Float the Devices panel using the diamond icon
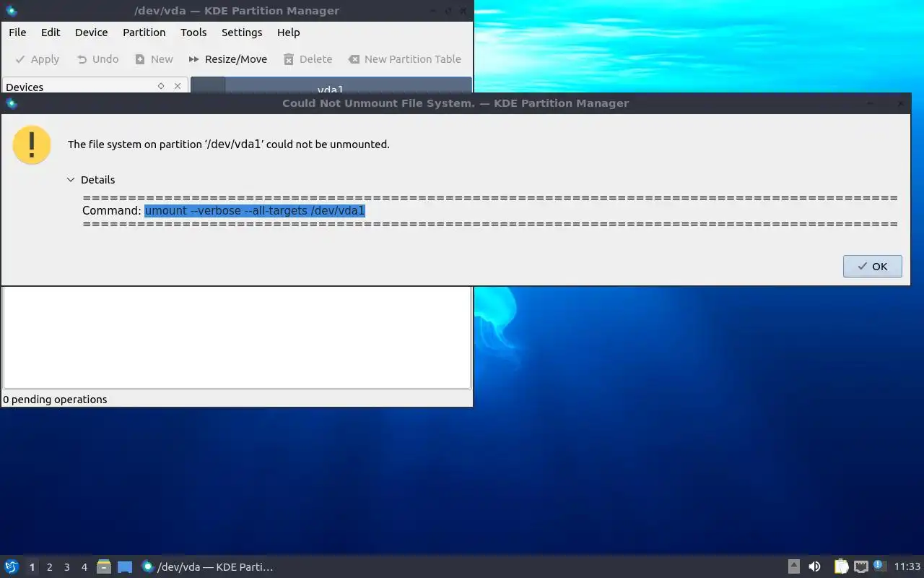This screenshot has height=578, width=924. click(161, 86)
